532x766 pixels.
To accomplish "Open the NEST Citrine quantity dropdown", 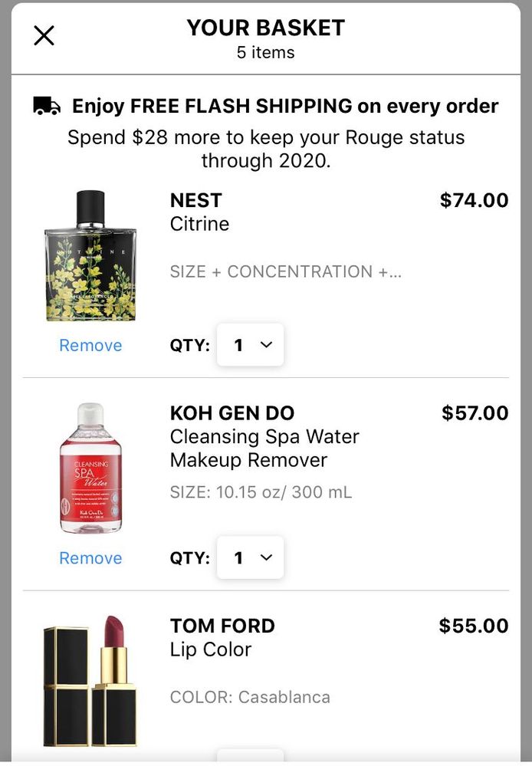I will tap(251, 345).
